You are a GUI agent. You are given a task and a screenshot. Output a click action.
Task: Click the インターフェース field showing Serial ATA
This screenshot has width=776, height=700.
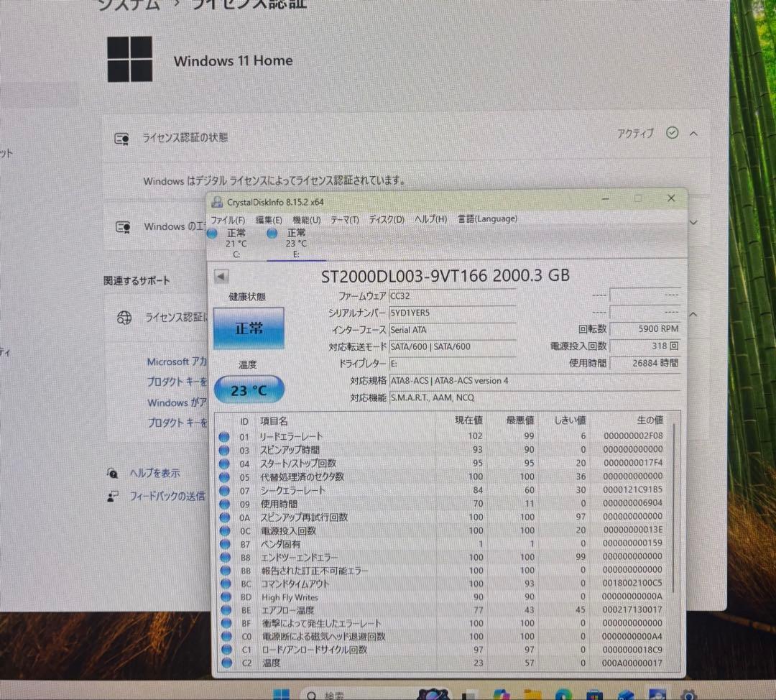coord(453,330)
